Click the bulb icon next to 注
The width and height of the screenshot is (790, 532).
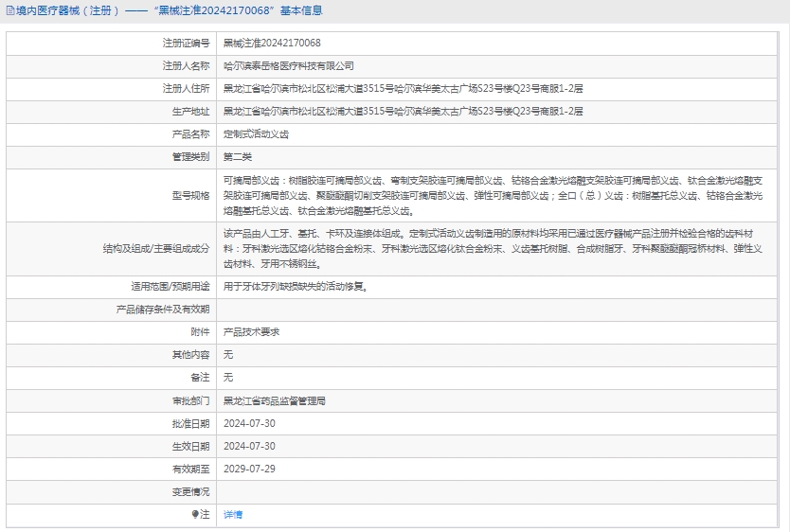pos(196,514)
